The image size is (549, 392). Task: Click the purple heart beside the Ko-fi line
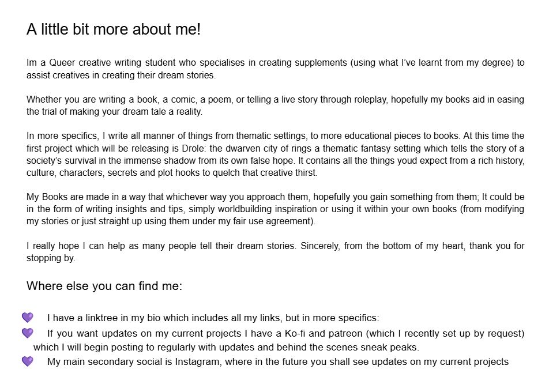point(28,333)
